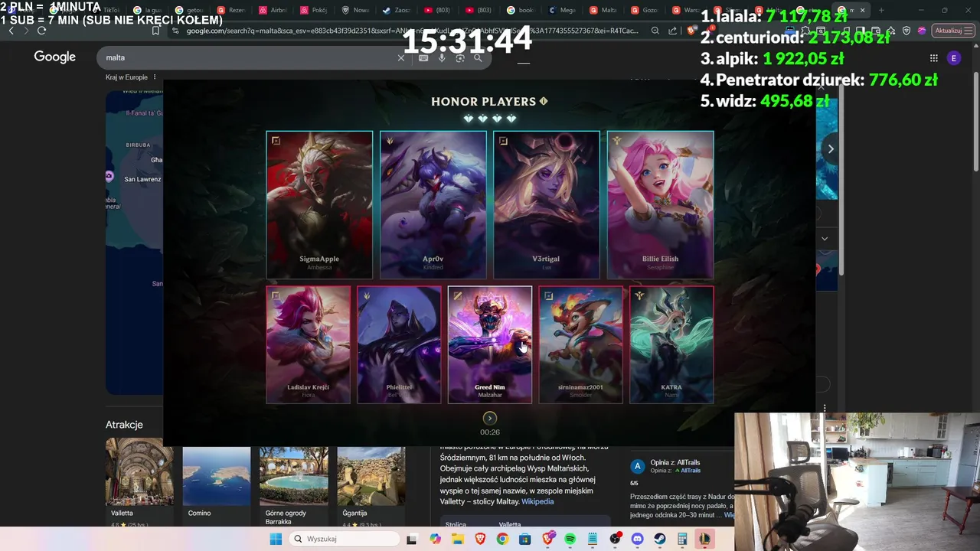
Task: Open File Explorer from taskbar
Action: 458,539
